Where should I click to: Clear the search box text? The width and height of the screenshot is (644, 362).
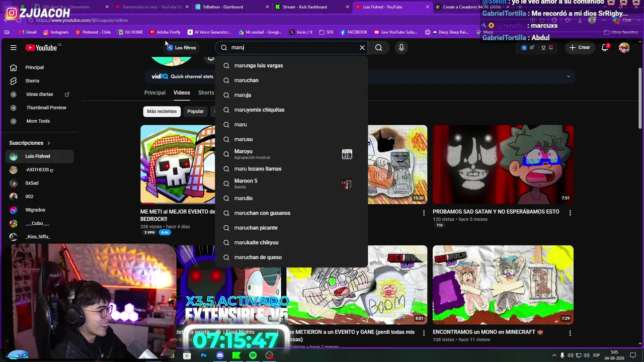[362, 48]
